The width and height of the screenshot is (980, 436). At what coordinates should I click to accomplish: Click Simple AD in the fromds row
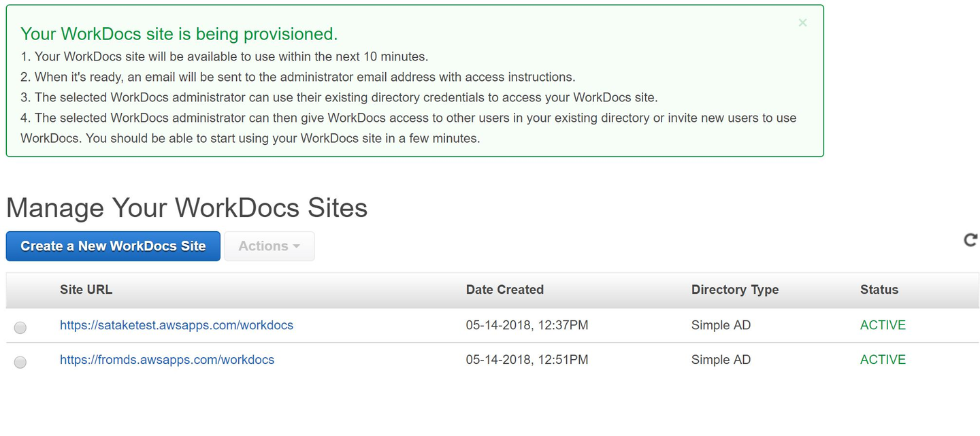click(721, 360)
